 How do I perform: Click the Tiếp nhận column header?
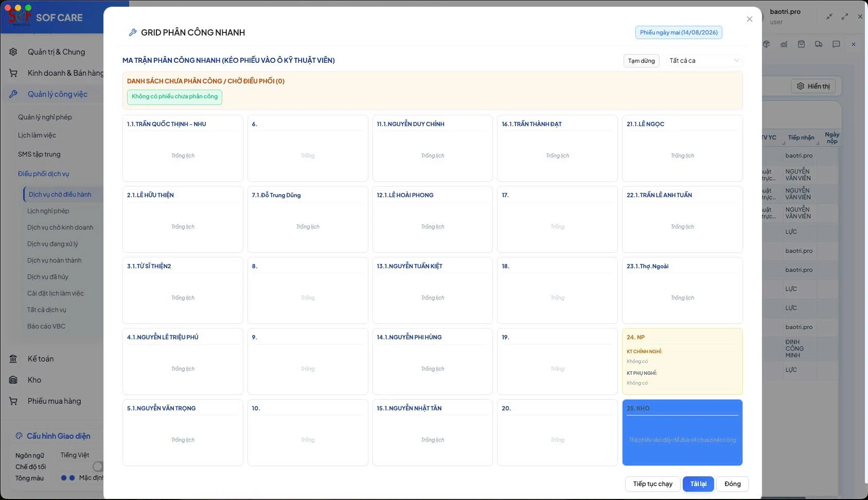[x=801, y=137]
